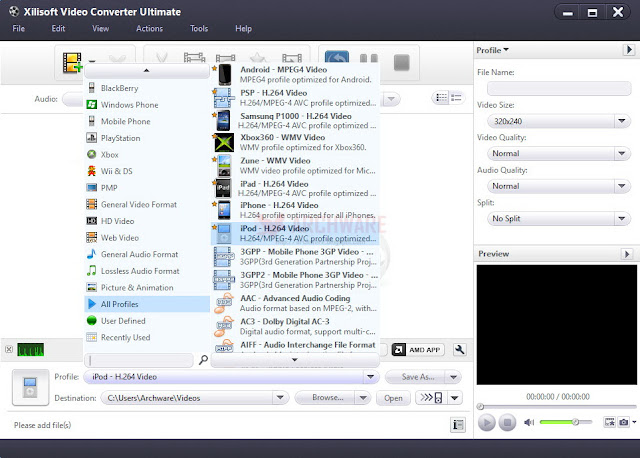
Task: Open the Profile combo box arrow
Action: pos(371,376)
